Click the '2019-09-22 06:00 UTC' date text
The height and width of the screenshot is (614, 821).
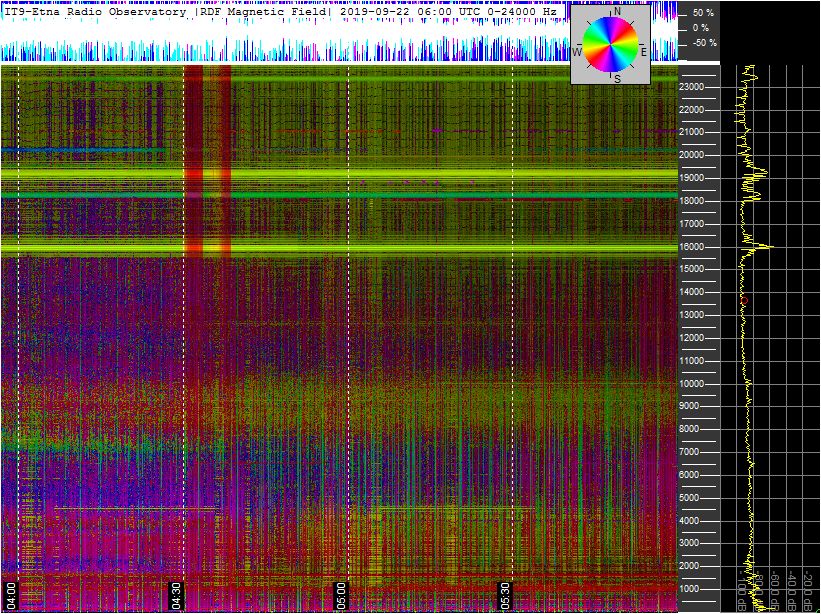pyautogui.click(x=409, y=12)
